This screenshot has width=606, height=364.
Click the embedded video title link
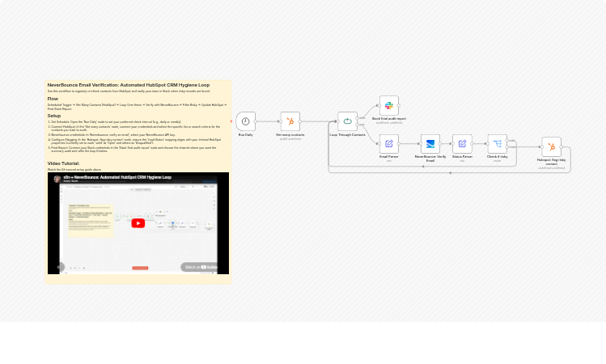coord(117,177)
